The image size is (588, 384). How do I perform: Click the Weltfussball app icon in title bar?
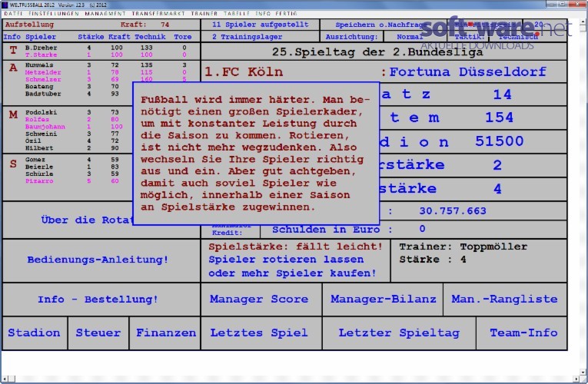point(5,5)
